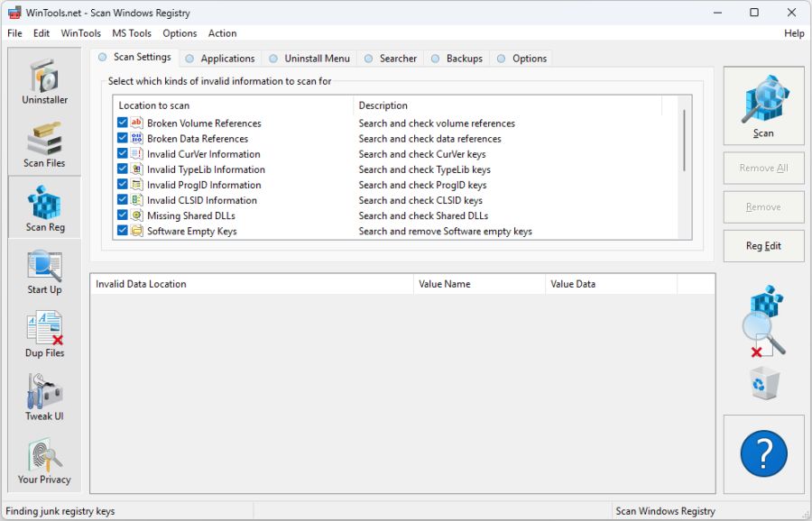Viewport: 812px width, 521px height.
Task: Open Reg Edit
Action: 763,246
